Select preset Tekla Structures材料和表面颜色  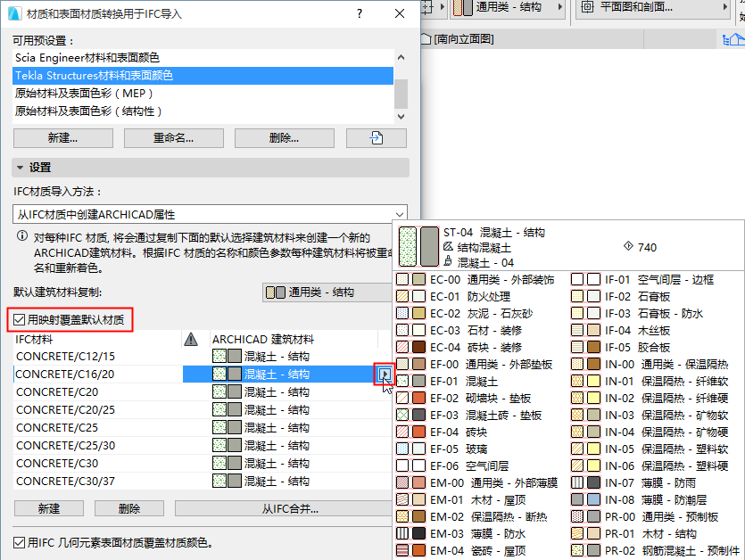coord(203,76)
